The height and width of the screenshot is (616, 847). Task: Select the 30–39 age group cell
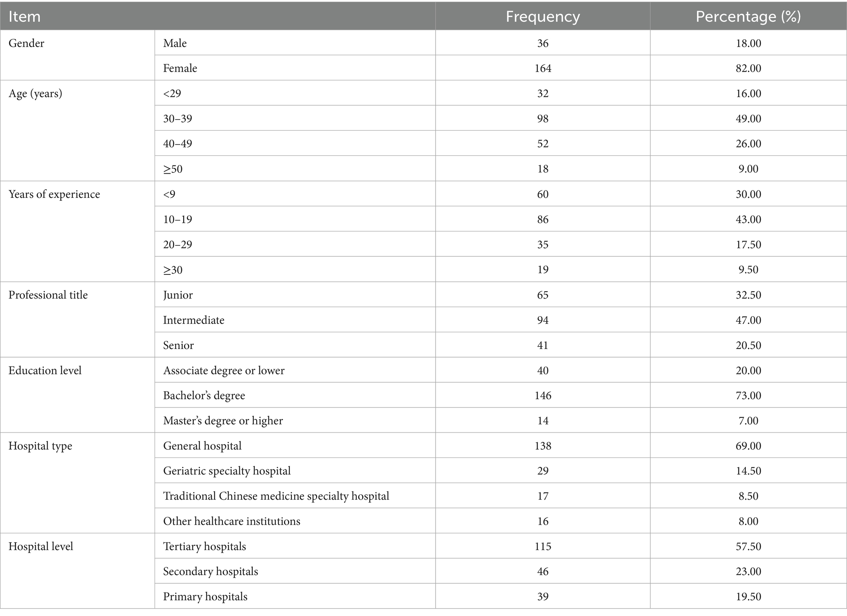177,119
